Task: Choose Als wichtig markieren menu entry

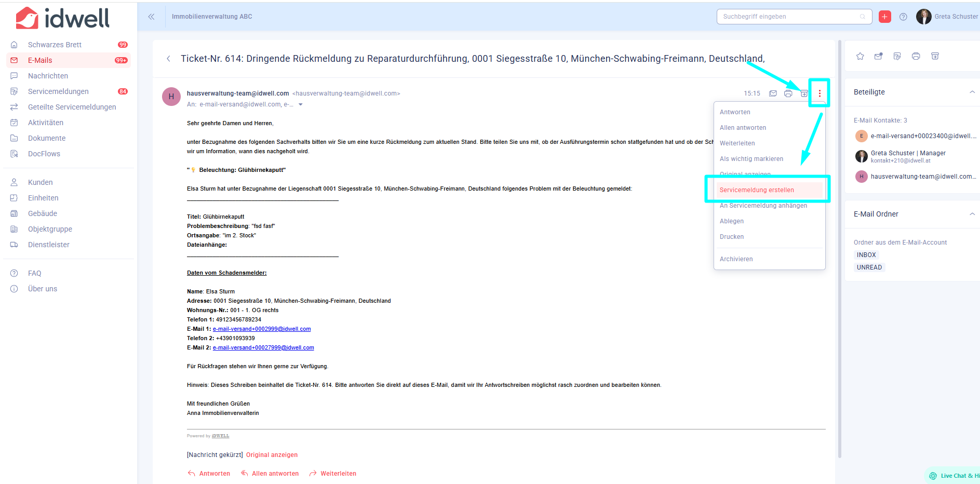Action: pyautogui.click(x=751, y=159)
